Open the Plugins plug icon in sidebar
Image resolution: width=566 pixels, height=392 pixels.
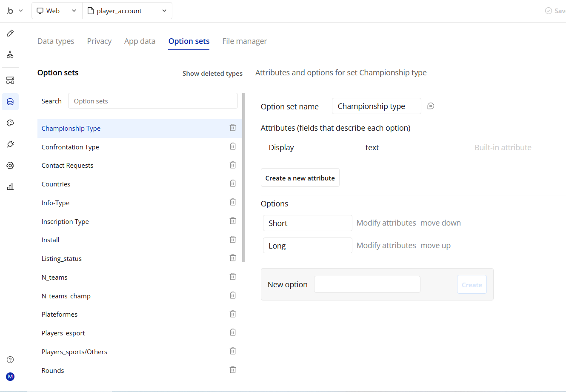click(10, 144)
